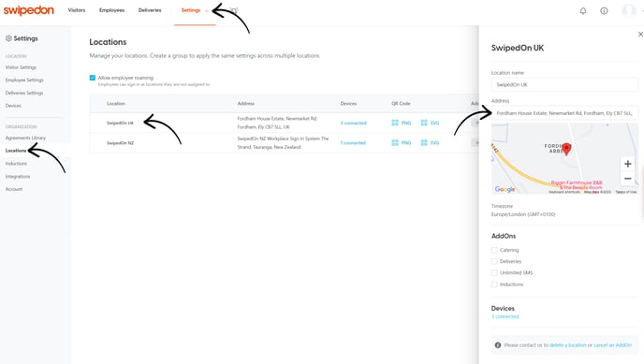Zoom in on the map
644x364 pixels.
627,164
